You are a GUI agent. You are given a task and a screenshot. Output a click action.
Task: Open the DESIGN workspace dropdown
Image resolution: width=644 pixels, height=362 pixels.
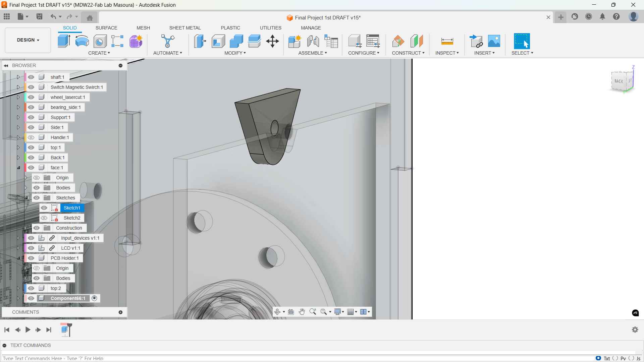tap(28, 40)
